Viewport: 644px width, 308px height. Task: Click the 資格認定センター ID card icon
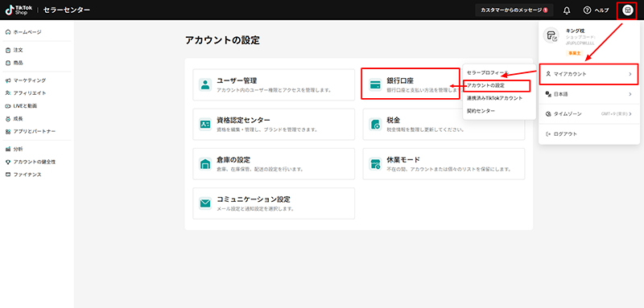[x=205, y=125]
